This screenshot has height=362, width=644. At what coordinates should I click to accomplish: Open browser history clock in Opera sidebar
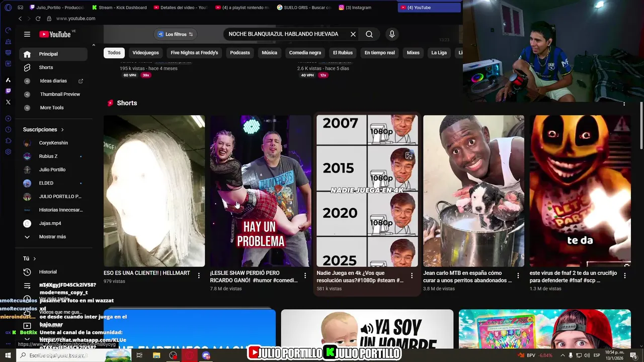8,130
